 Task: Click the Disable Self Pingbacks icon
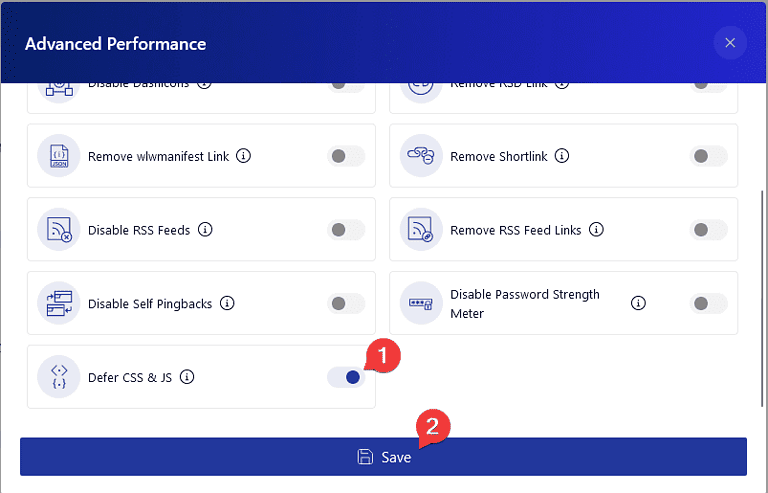(x=58, y=303)
